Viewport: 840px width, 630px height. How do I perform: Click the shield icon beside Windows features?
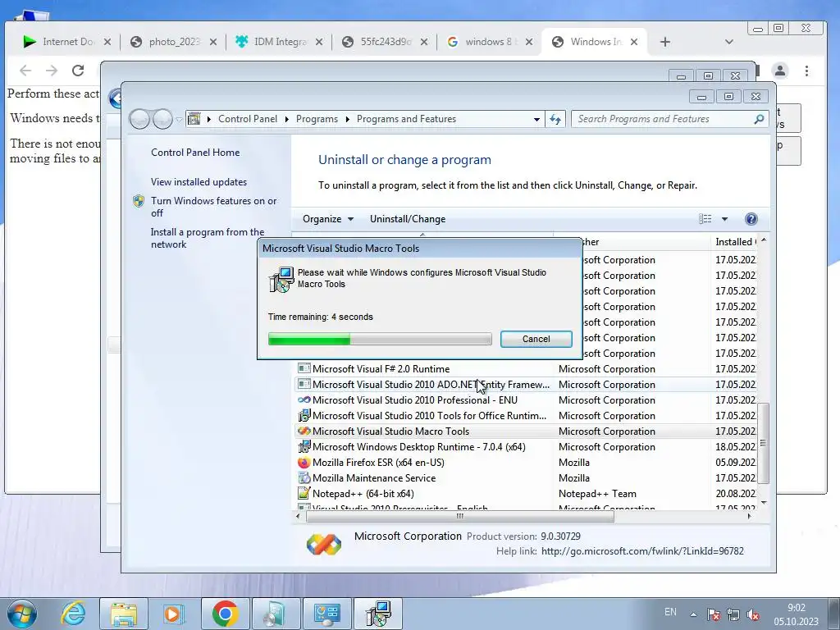coord(139,201)
